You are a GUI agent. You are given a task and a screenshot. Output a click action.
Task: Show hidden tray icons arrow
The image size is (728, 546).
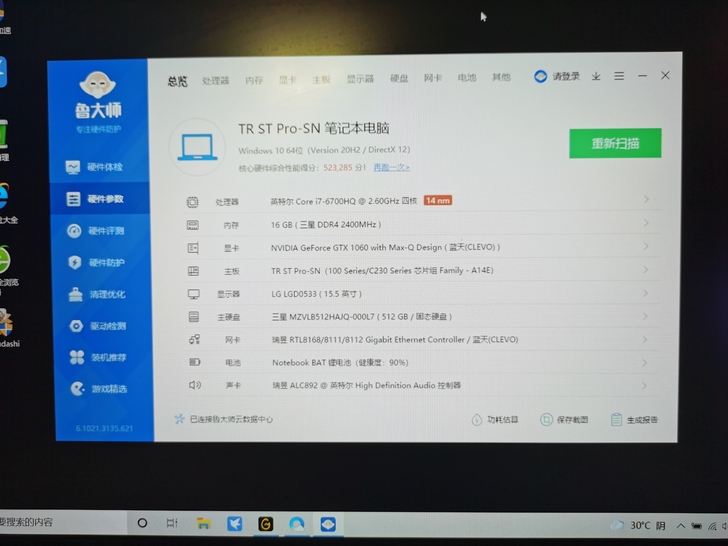[x=681, y=526]
